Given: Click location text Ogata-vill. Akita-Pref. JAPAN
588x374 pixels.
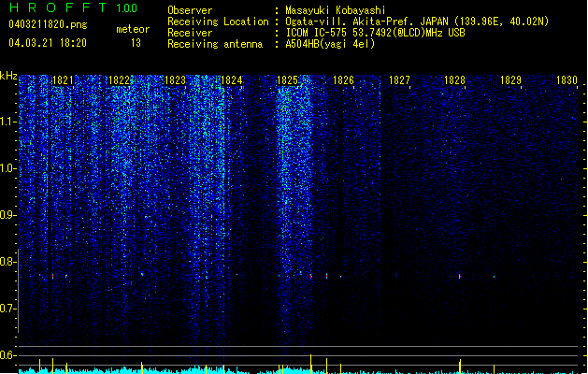Looking at the screenshot, I should [x=366, y=22].
